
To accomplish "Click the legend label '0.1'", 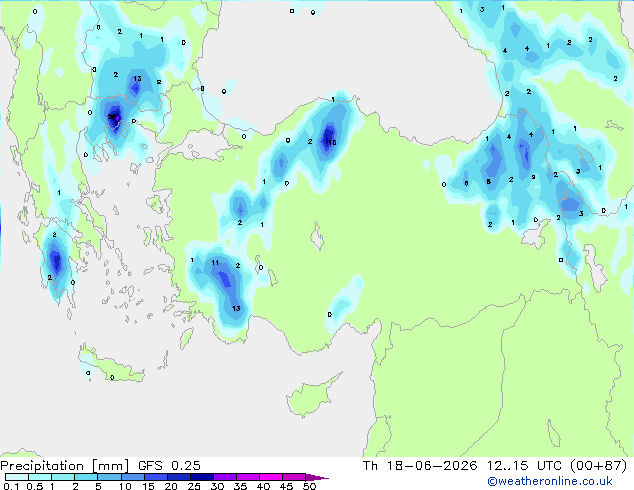I will pyautogui.click(x=11, y=486).
